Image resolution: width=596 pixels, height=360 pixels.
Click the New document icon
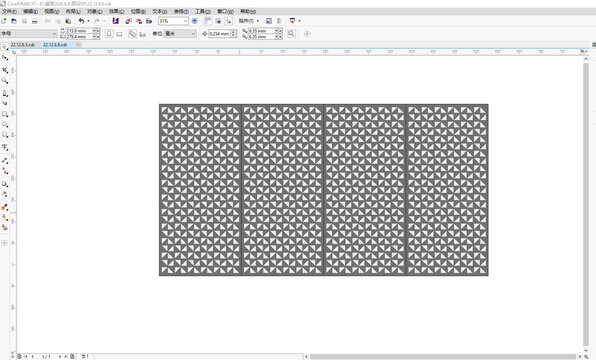point(4,21)
